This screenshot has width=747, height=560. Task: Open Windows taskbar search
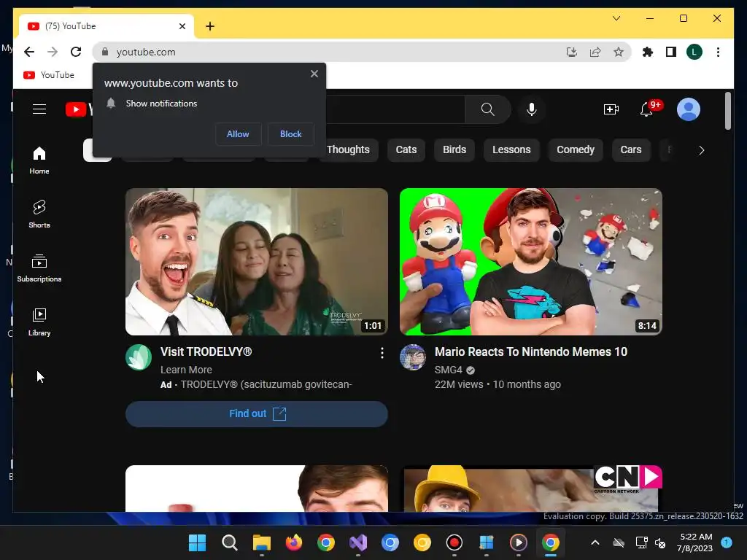tap(229, 542)
